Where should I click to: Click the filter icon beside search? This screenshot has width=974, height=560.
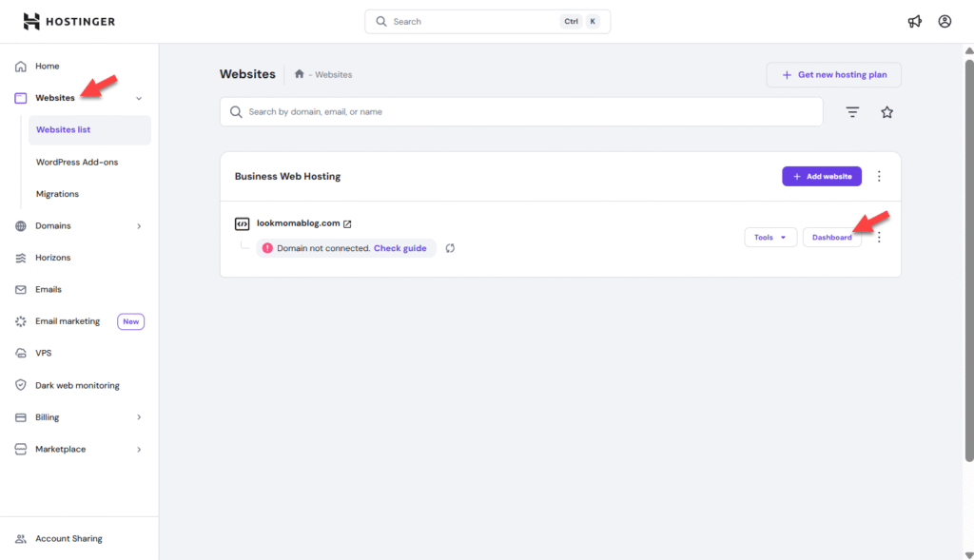pyautogui.click(x=852, y=112)
